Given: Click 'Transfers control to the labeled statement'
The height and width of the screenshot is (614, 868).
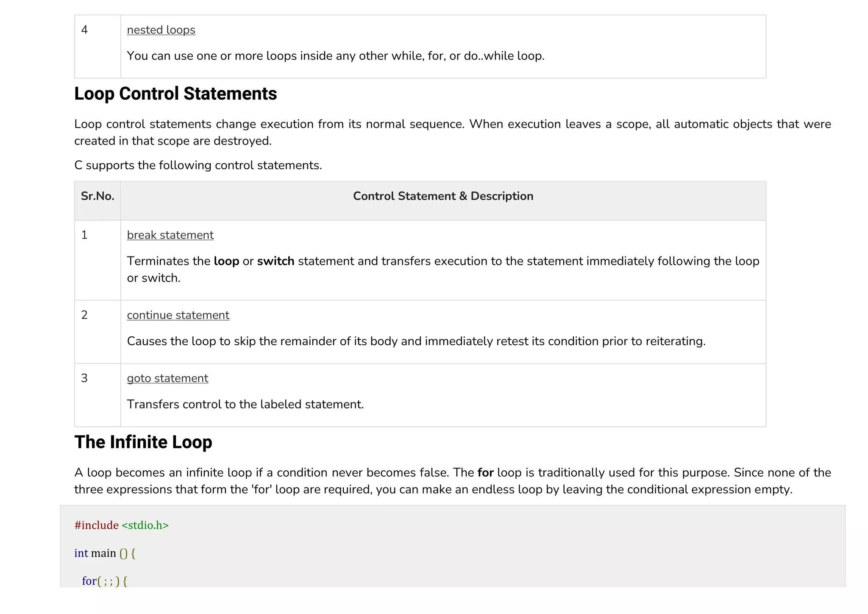Looking at the screenshot, I should 245,405.
